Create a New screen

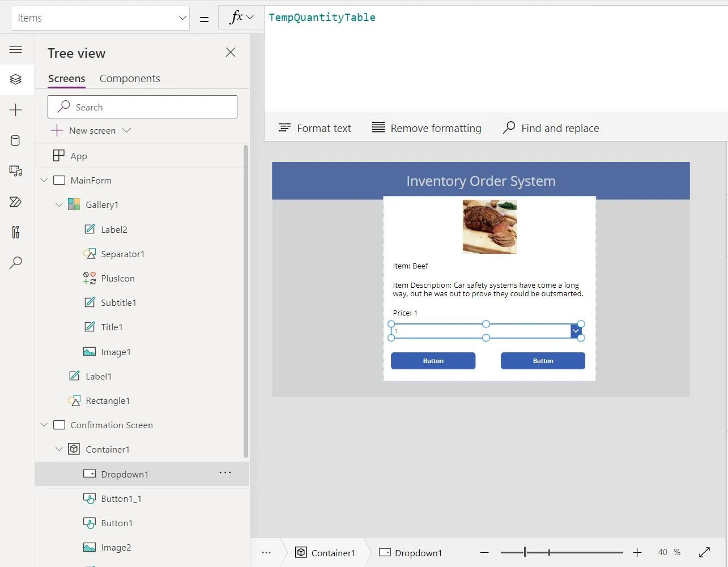pyautogui.click(x=91, y=130)
